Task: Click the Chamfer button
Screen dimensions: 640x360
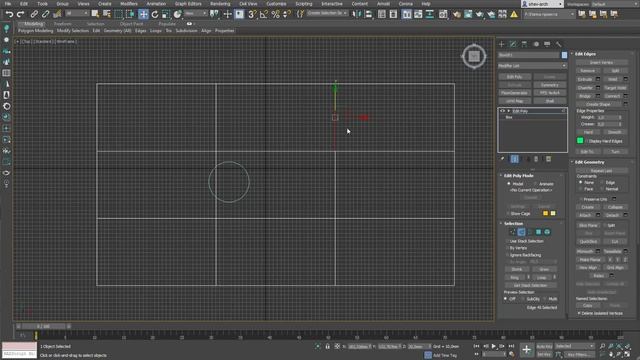Action: pos(585,88)
